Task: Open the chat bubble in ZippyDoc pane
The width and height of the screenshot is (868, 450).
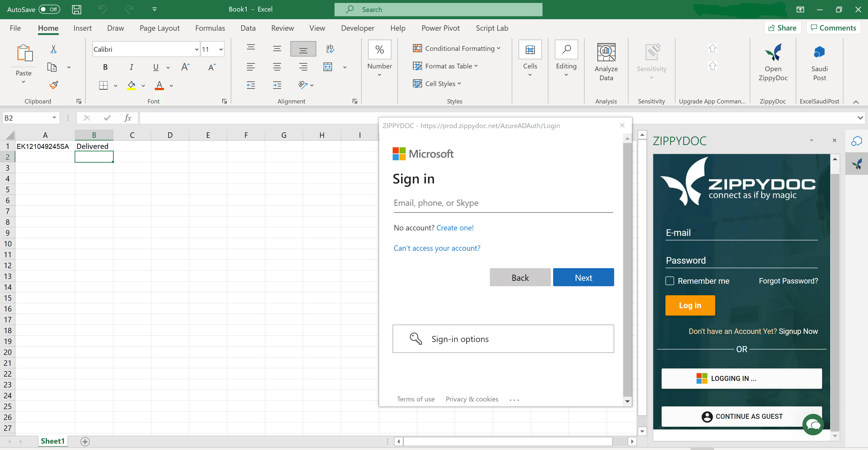Action: pyautogui.click(x=813, y=424)
